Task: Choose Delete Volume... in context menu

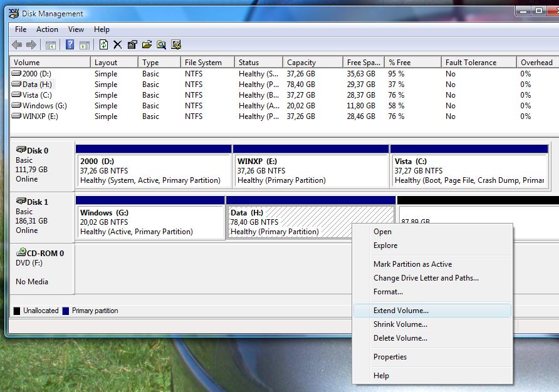Action: click(x=432, y=338)
